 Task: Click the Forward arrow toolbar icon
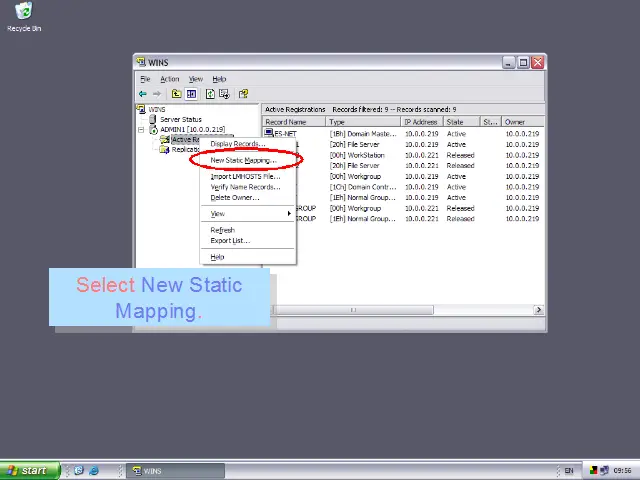pos(157,94)
